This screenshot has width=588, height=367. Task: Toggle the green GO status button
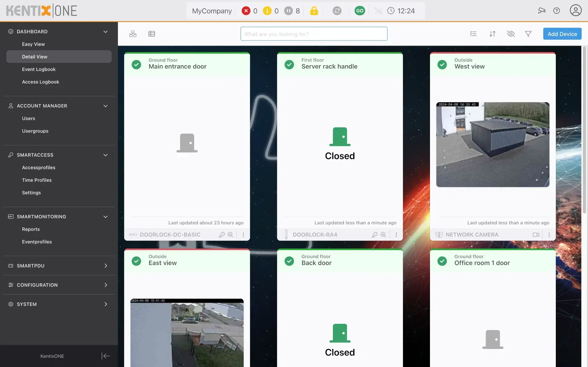click(x=360, y=11)
